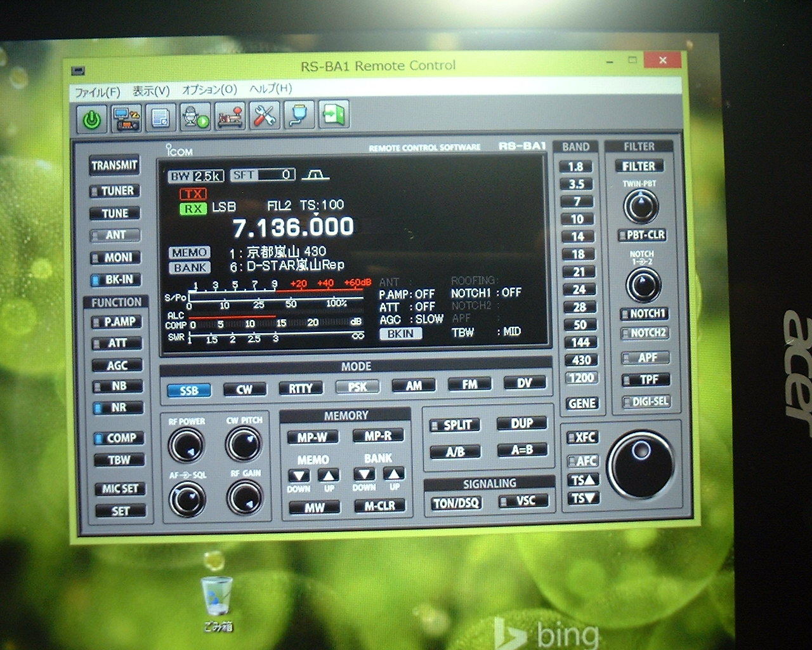Viewport: 812px width, 650px height.
Task: Select DV mode
Action: click(524, 383)
